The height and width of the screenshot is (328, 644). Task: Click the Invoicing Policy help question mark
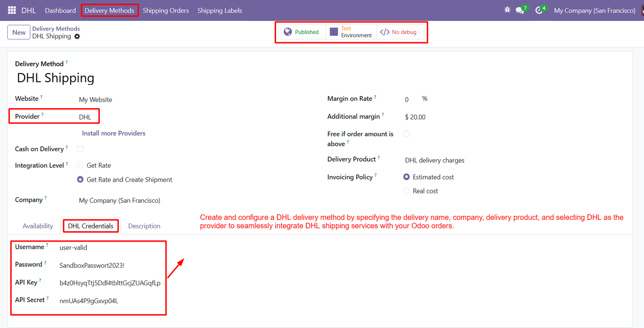pyautogui.click(x=376, y=175)
